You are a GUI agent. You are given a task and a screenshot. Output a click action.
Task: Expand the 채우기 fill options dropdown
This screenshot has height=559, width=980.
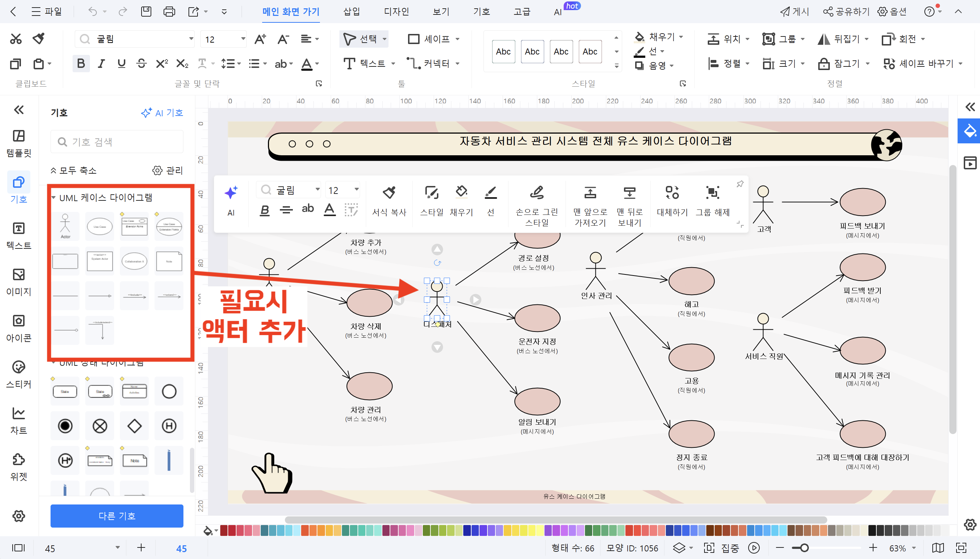[x=682, y=36]
